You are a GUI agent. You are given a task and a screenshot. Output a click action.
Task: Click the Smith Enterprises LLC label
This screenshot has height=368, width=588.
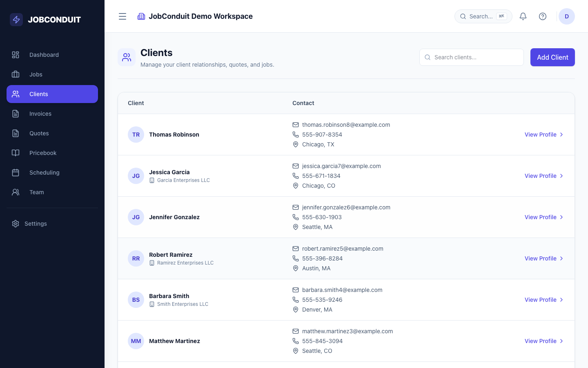click(x=183, y=304)
